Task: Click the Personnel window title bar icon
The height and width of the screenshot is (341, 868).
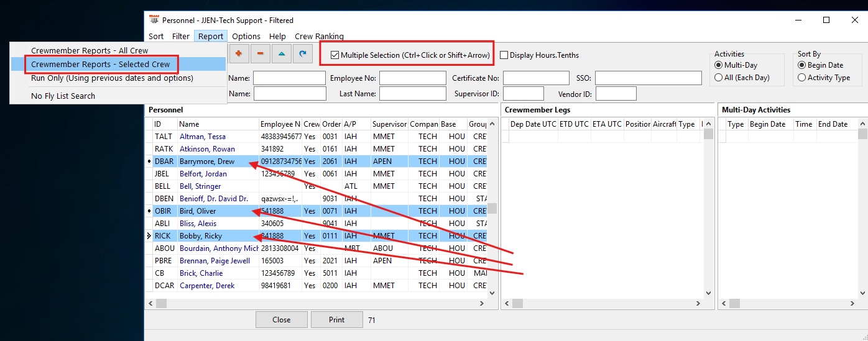Action: (154, 20)
